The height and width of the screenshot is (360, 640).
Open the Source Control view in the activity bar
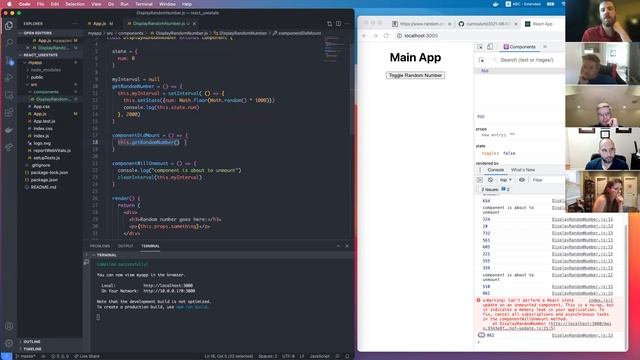coord(9,60)
